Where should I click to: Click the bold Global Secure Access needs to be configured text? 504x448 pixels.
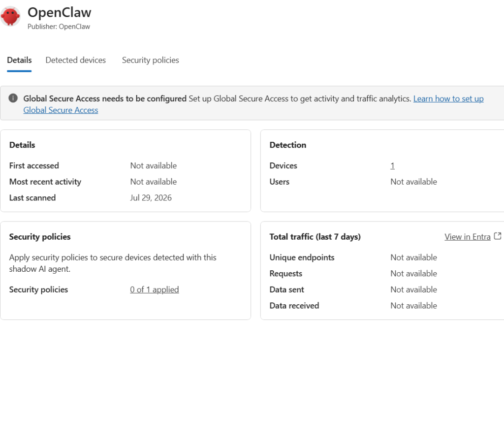click(x=105, y=98)
